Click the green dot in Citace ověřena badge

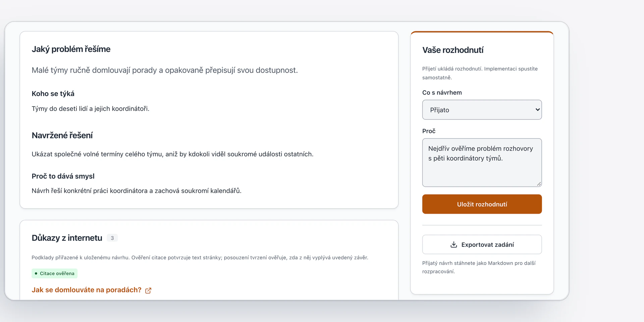point(36,273)
